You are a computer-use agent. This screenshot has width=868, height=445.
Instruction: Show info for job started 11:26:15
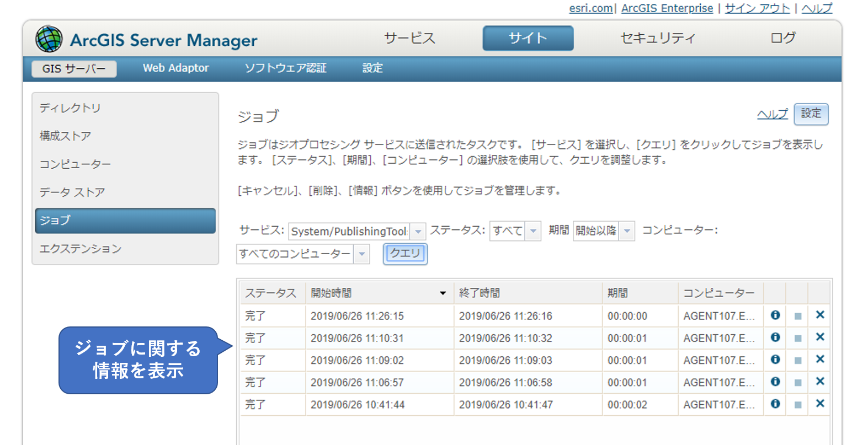775,315
